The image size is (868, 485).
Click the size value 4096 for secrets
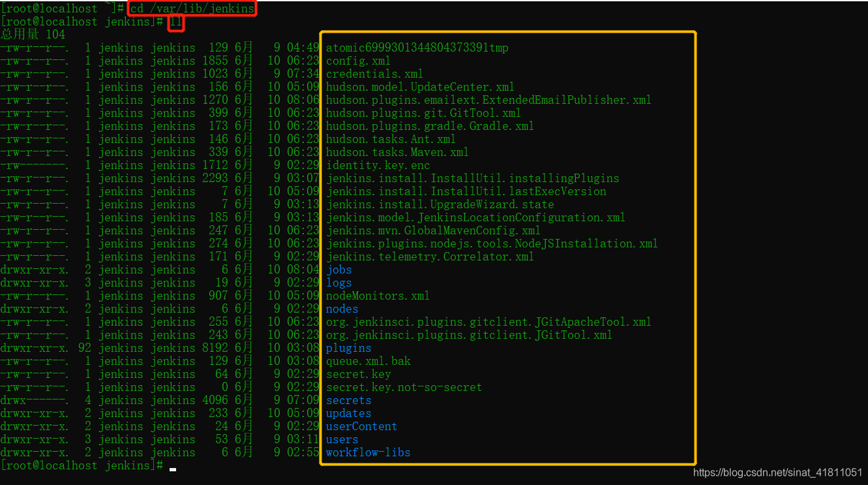point(216,400)
